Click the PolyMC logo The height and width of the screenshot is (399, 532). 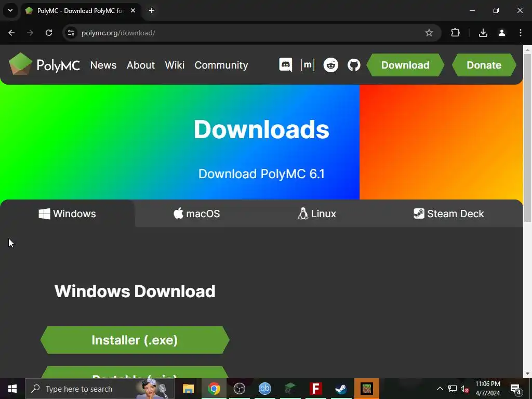(44, 64)
